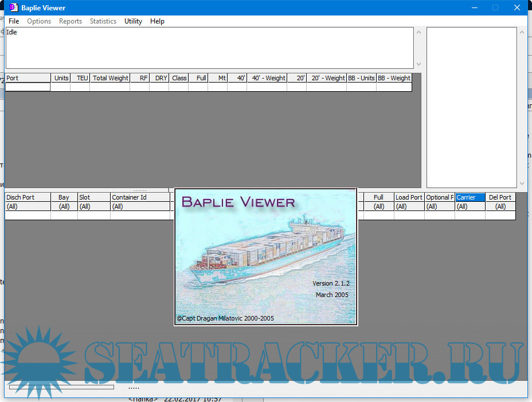Click the ship splash screen image
Image resolution: width=532 pixels, height=402 pixels.
coord(265,257)
